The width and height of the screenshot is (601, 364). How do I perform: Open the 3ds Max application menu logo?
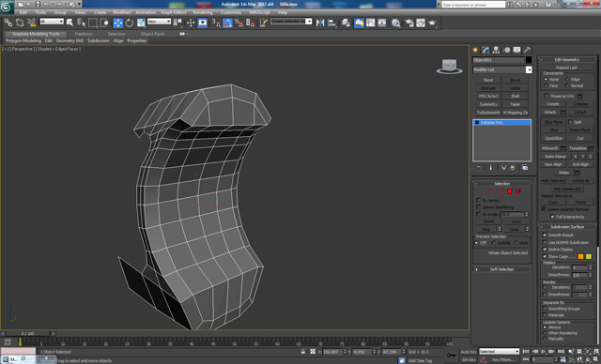click(x=7, y=7)
